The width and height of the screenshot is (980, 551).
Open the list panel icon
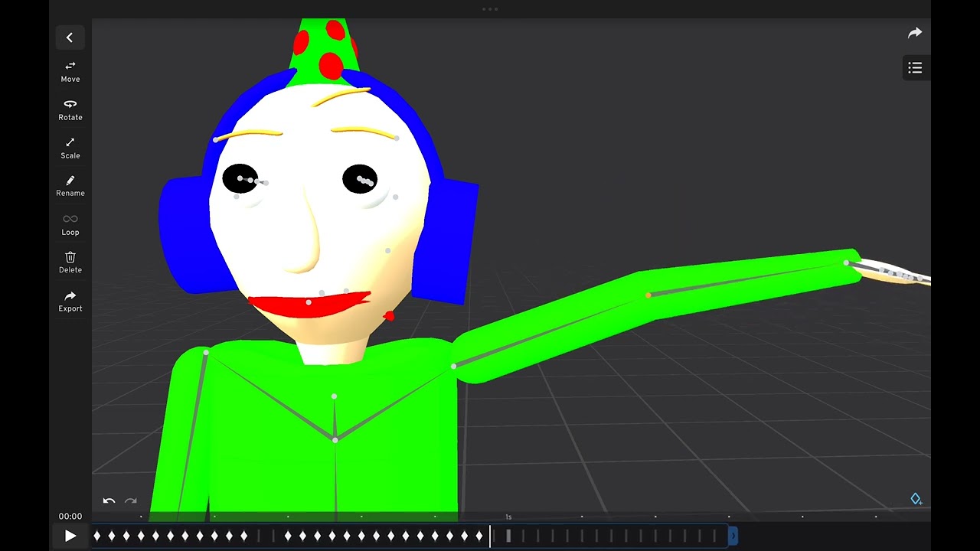pos(915,68)
